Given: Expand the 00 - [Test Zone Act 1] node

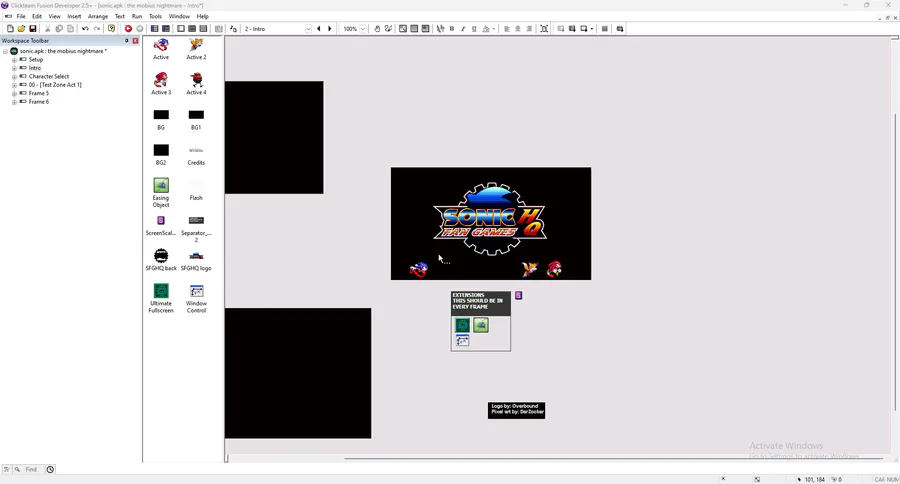Looking at the screenshot, I should [x=14, y=85].
